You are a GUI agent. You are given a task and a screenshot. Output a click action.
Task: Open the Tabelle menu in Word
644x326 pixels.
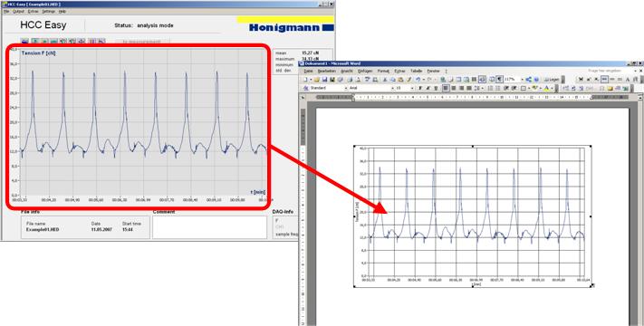pos(416,71)
